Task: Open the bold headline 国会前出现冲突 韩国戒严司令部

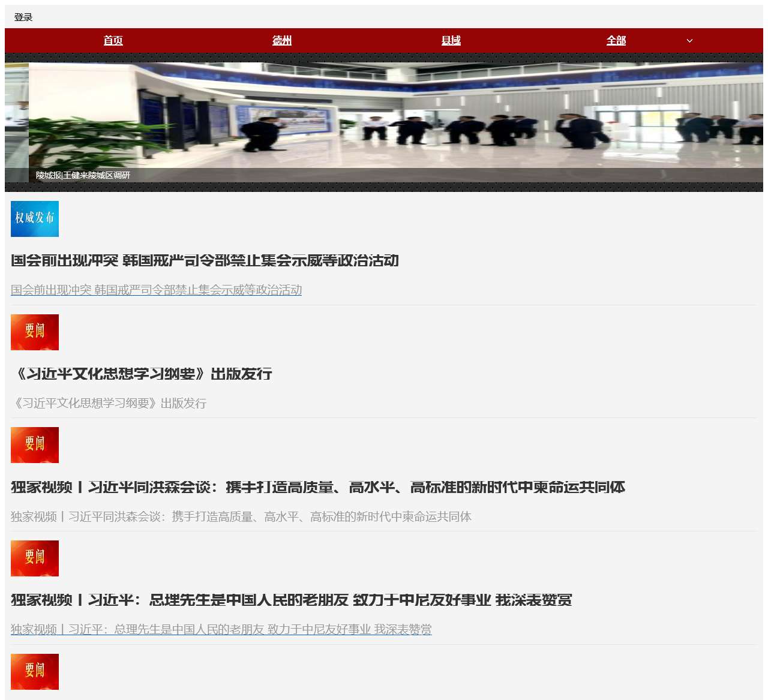Action: pos(205,260)
